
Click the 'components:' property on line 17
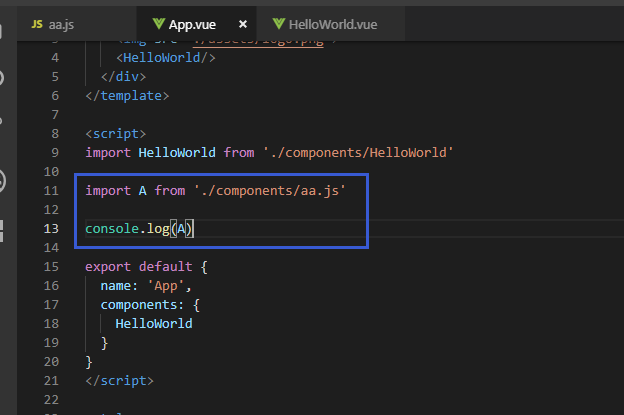[142, 305]
